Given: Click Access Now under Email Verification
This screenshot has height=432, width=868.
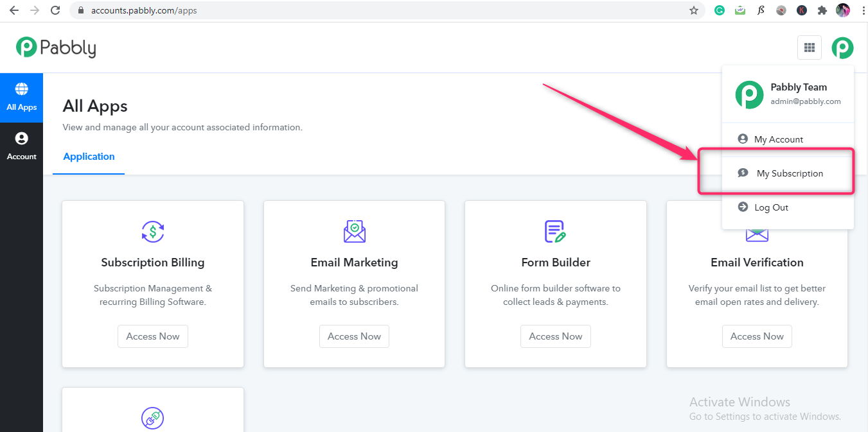Looking at the screenshot, I should click(x=757, y=336).
